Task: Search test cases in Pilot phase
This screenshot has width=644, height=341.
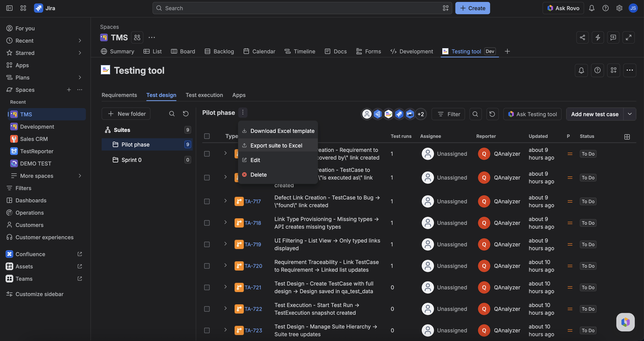Action: point(475,114)
